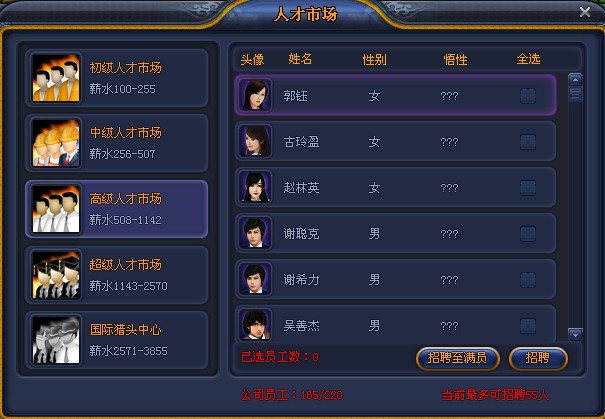Click the scroll down arrow of list
The width and height of the screenshot is (605, 419).
(575, 335)
